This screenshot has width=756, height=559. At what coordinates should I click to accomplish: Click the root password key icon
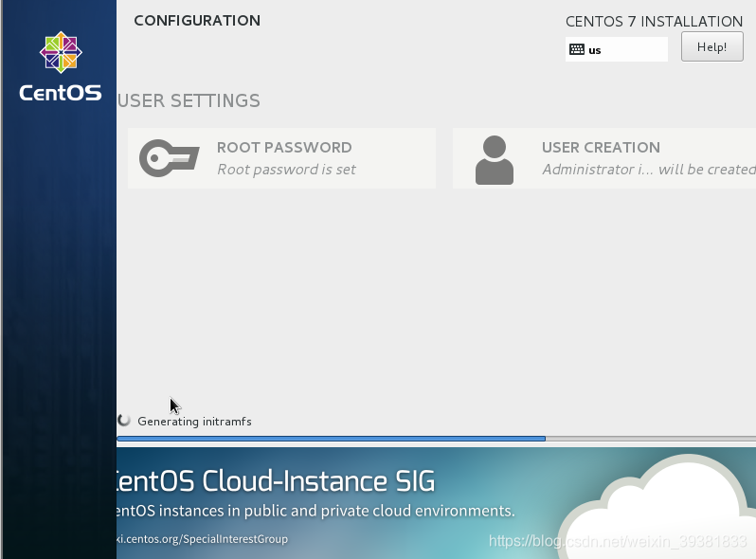(170, 158)
